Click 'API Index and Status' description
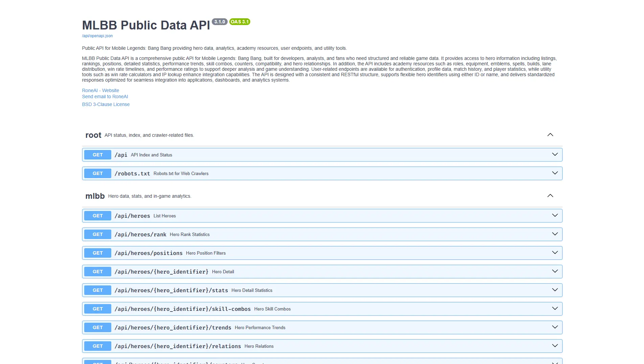This screenshot has height=364, width=644. click(152, 155)
